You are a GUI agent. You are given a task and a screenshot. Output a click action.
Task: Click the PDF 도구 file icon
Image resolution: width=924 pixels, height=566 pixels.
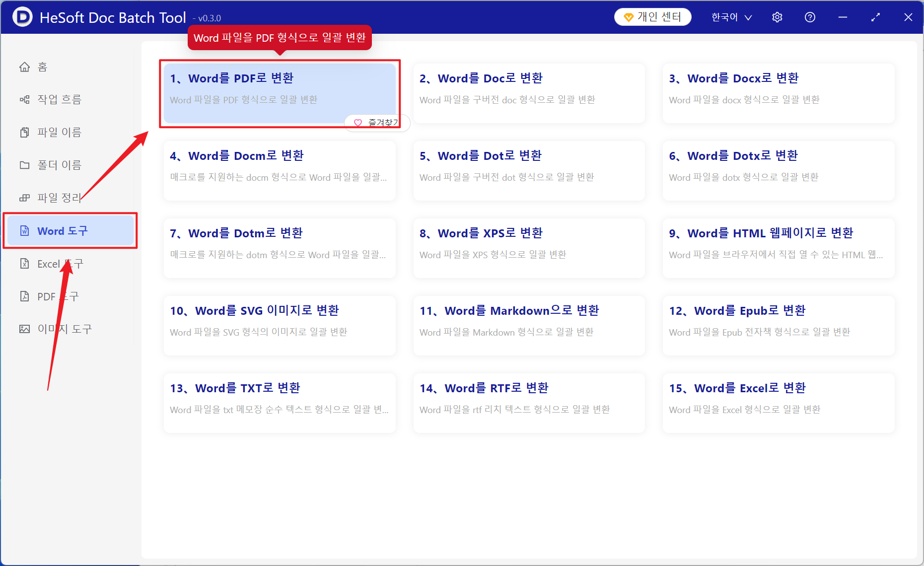click(24, 296)
